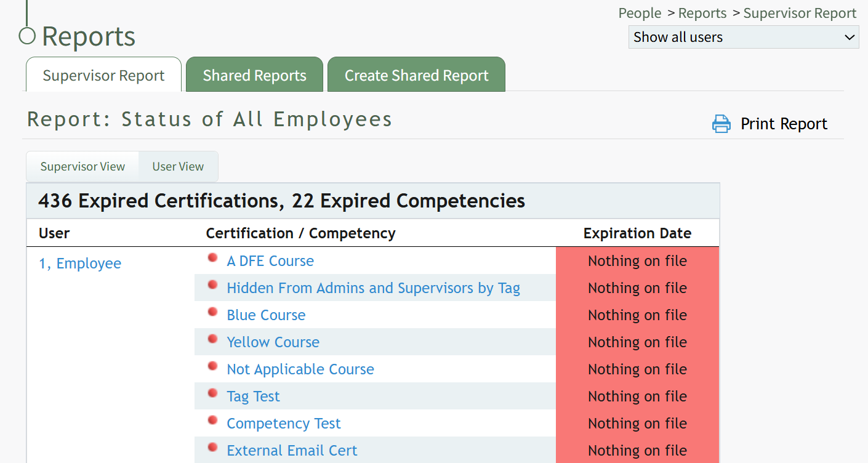This screenshot has height=463, width=868.
Task: Click the red expiration cell for A DFE Course
Action: click(x=637, y=261)
